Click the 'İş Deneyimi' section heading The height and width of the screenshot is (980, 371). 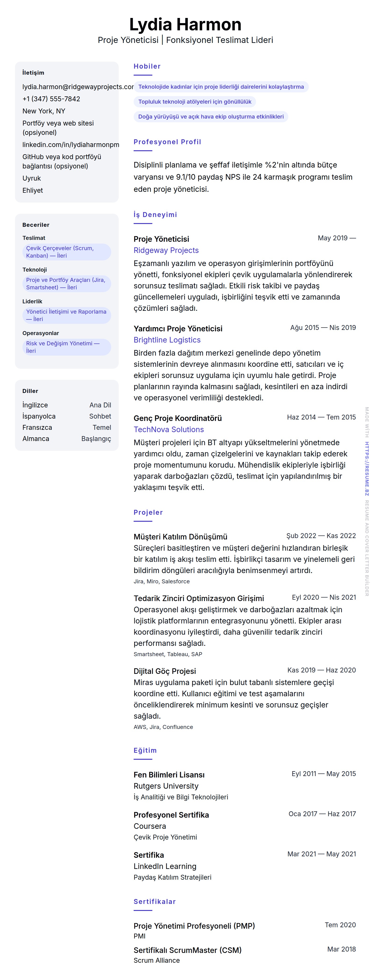click(x=155, y=215)
